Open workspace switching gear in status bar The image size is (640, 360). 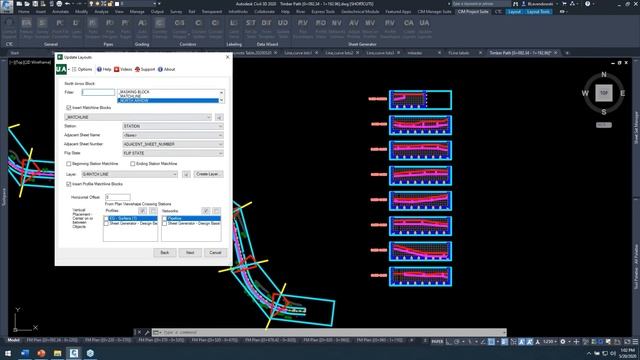click(563, 342)
